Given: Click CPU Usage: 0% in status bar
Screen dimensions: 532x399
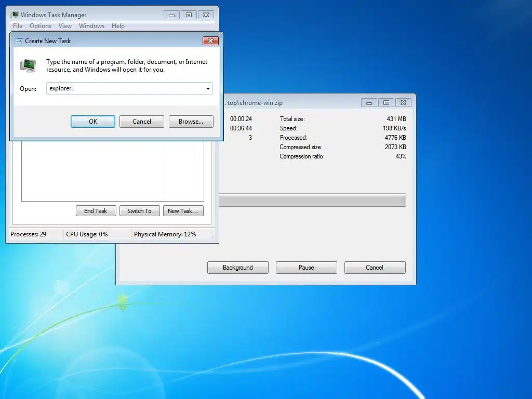Looking at the screenshot, I should [87, 234].
